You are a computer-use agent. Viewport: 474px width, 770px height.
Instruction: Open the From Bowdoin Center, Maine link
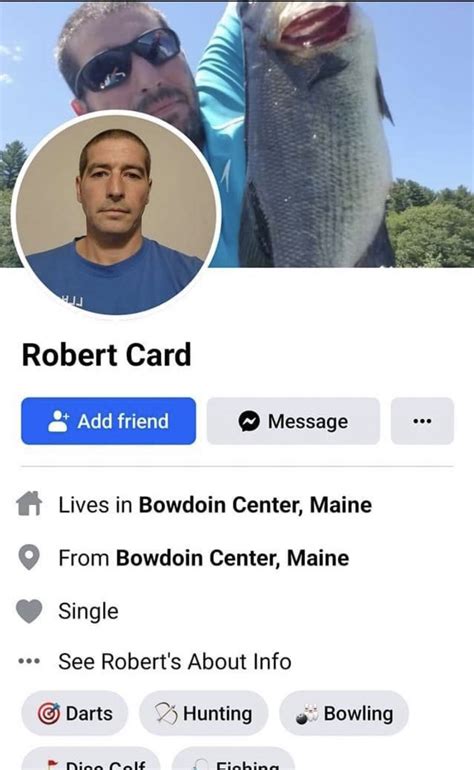pyautogui.click(x=232, y=558)
